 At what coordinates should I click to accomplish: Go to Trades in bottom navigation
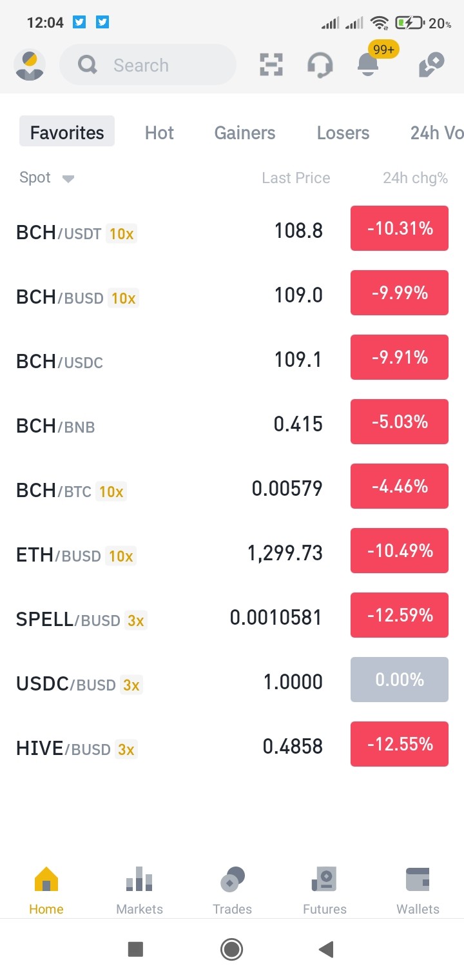(x=232, y=892)
